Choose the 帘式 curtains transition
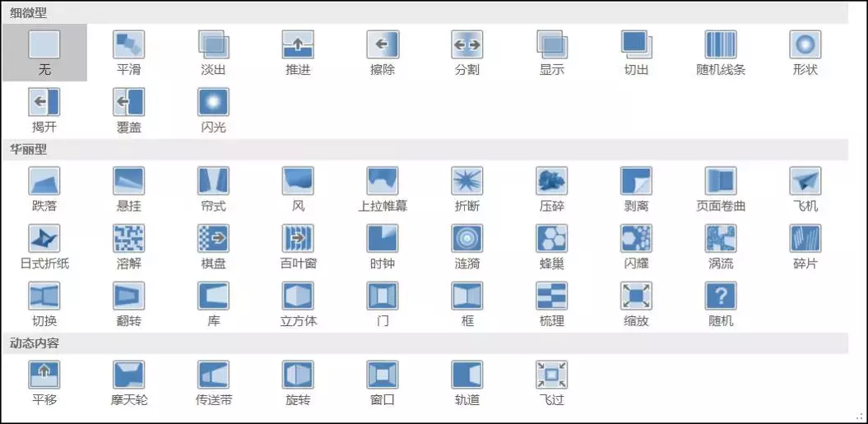This screenshot has height=424, width=868. pos(214,189)
